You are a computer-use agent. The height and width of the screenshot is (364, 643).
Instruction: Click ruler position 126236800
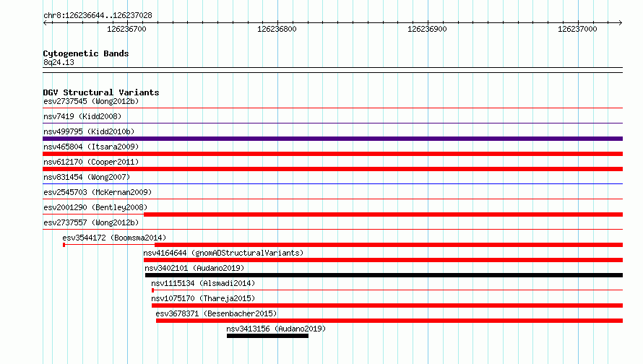click(x=277, y=29)
